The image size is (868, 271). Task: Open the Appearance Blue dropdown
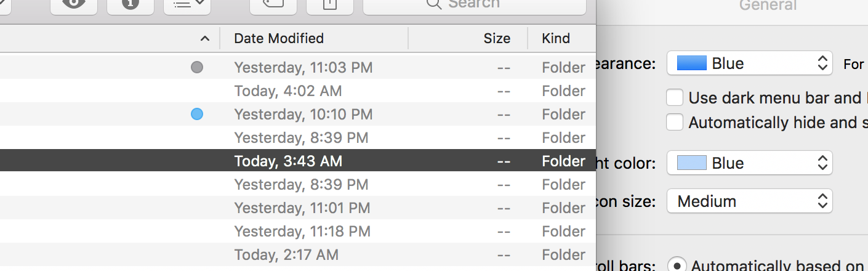(x=749, y=63)
